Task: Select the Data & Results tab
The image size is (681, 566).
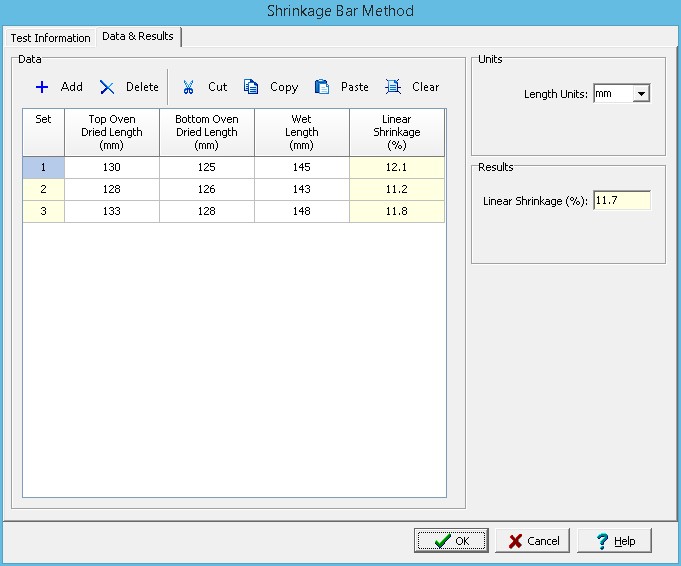Action: pos(137,37)
